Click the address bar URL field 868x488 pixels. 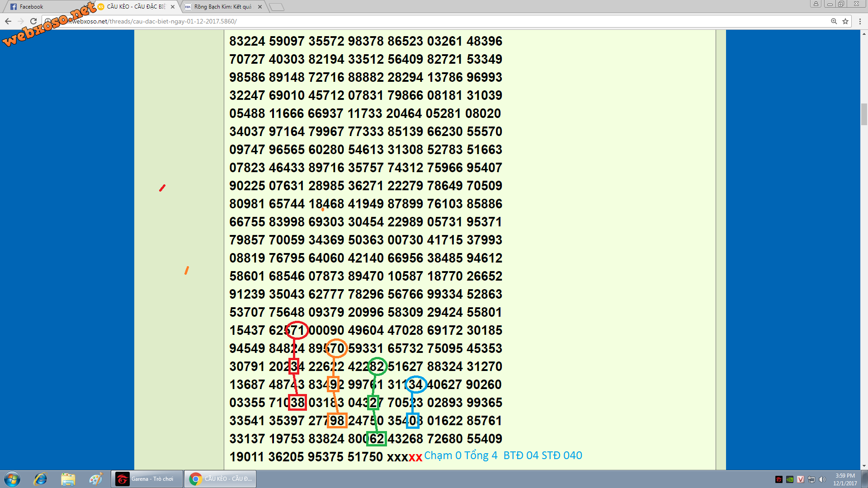coord(434,21)
